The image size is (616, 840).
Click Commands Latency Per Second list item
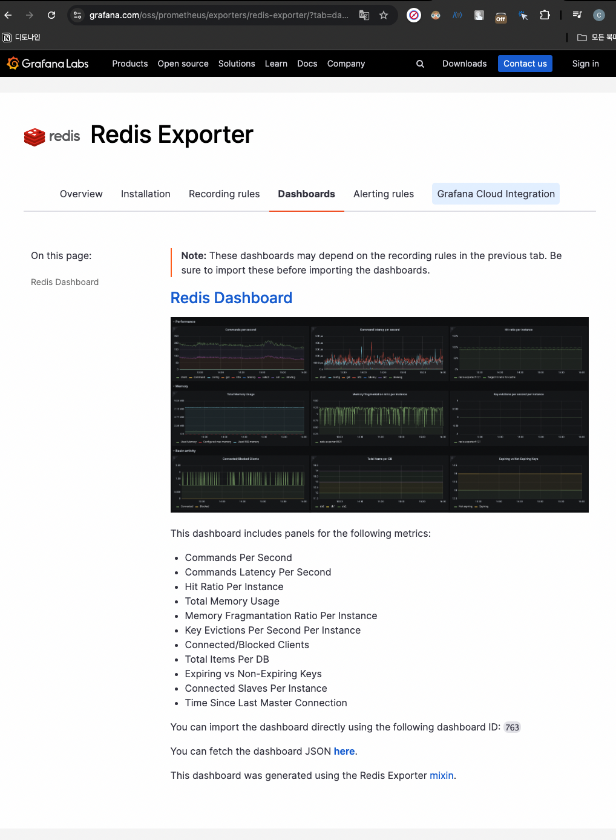click(x=258, y=572)
